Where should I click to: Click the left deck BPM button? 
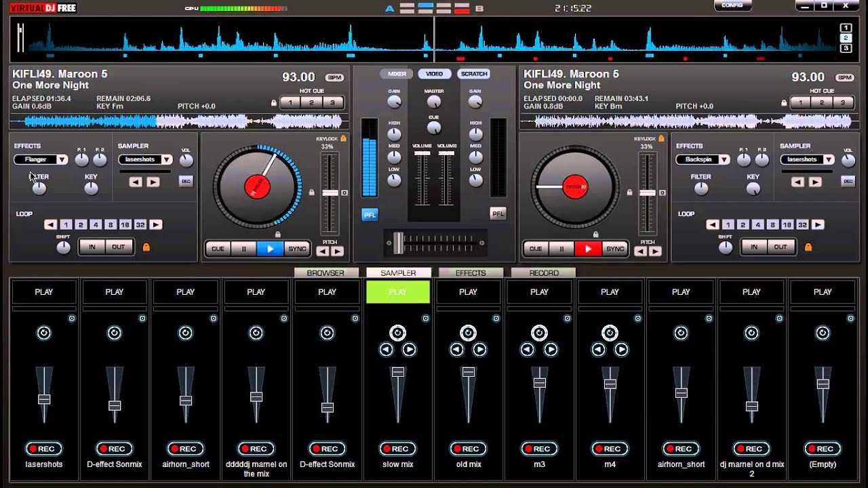[334, 77]
